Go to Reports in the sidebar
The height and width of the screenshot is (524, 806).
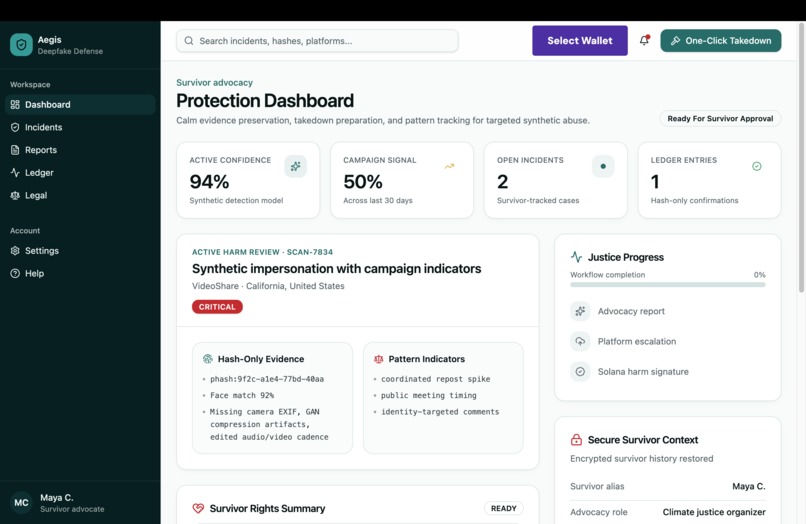click(x=80, y=150)
